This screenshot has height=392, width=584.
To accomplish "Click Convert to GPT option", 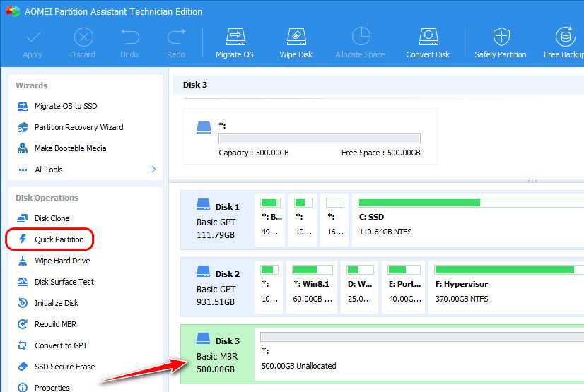I will [x=62, y=345].
